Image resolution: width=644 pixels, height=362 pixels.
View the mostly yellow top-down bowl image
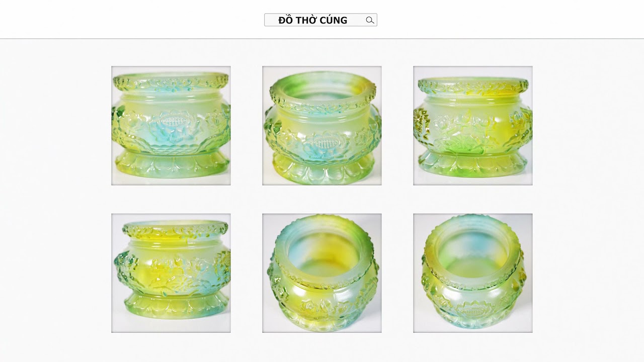pyautogui.click(x=473, y=273)
